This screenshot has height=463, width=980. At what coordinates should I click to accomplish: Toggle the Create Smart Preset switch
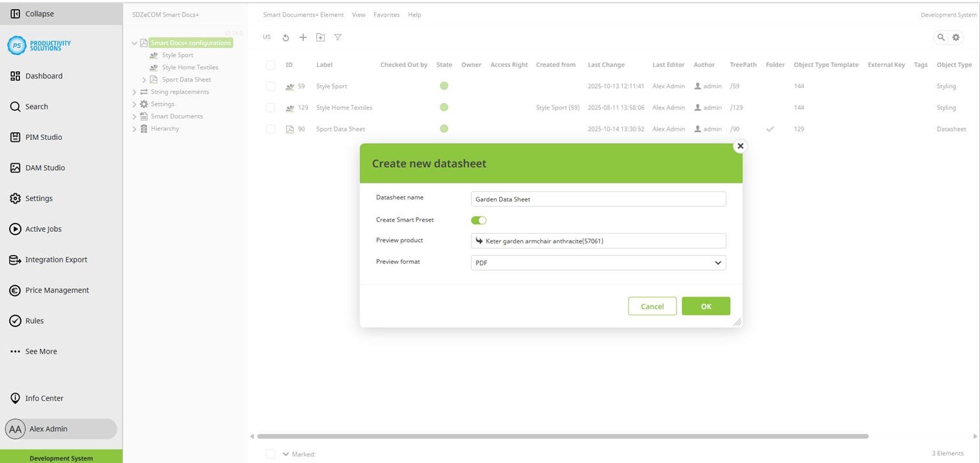pyautogui.click(x=478, y=220)
